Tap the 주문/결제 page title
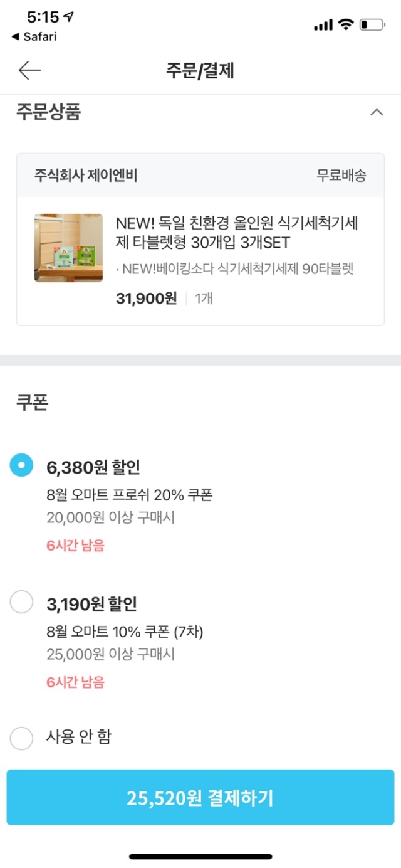 pos(200,70)
